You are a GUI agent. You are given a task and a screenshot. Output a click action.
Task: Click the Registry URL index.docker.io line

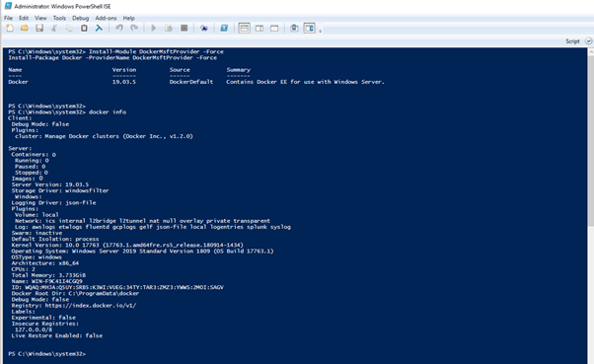click(x=74, y=305)
